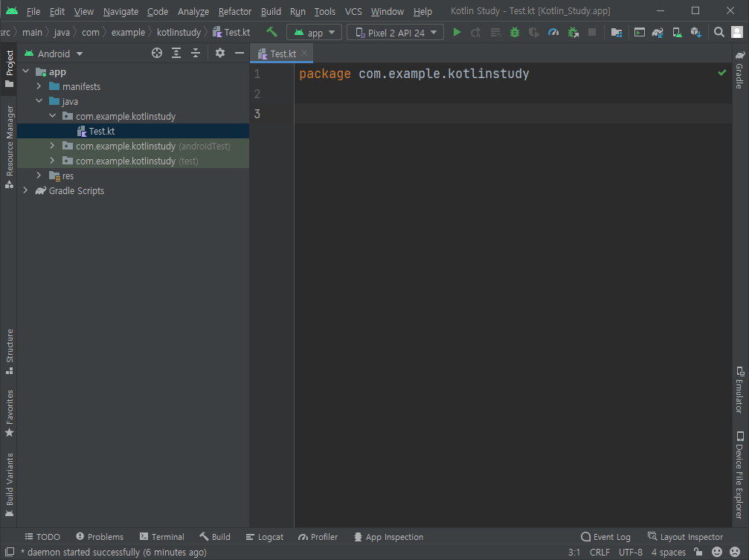Click the Debug app bug icon
749x560 pixels.
point(515,32)
